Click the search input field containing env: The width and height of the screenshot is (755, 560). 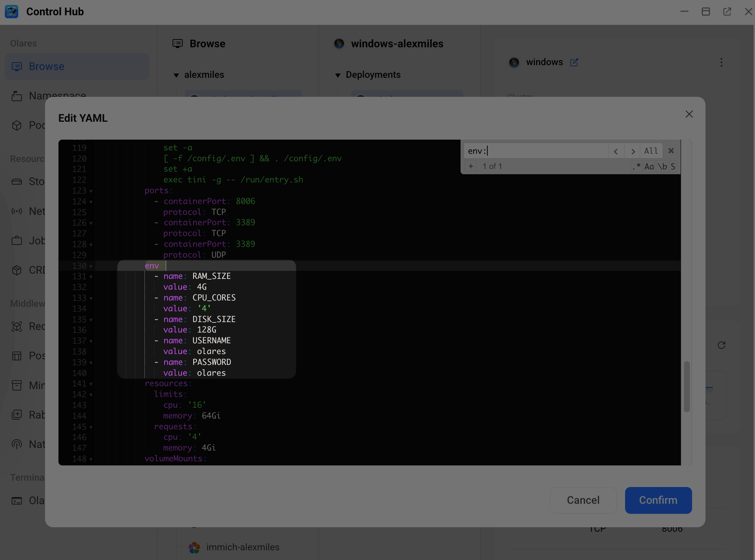(x=536, y=151)
